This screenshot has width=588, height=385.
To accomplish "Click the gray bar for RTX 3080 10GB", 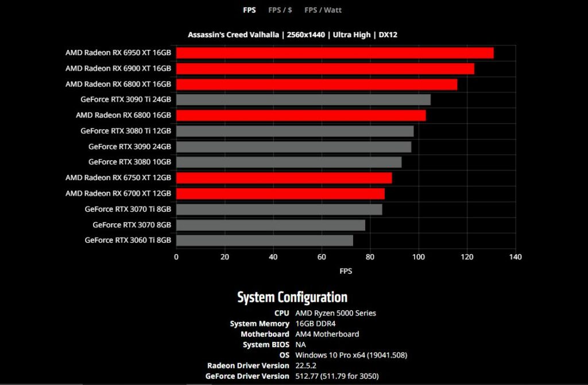I will (x=289, y=162).
